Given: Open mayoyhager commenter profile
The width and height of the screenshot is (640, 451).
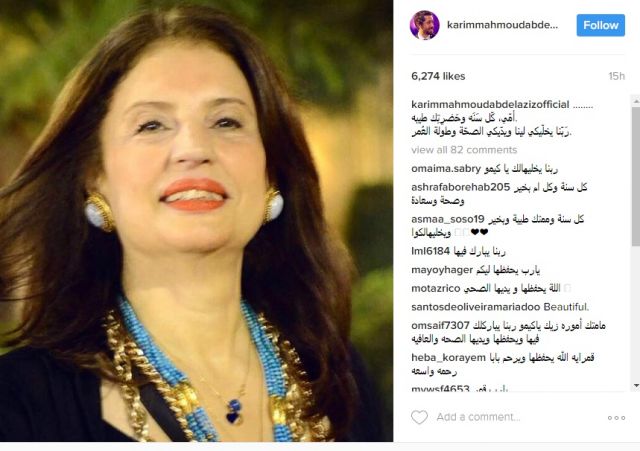Looking at the screenshot, I should (442, 270).
